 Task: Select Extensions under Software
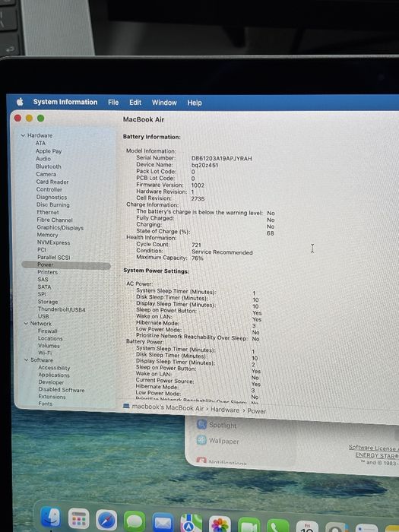click(52, 396)
